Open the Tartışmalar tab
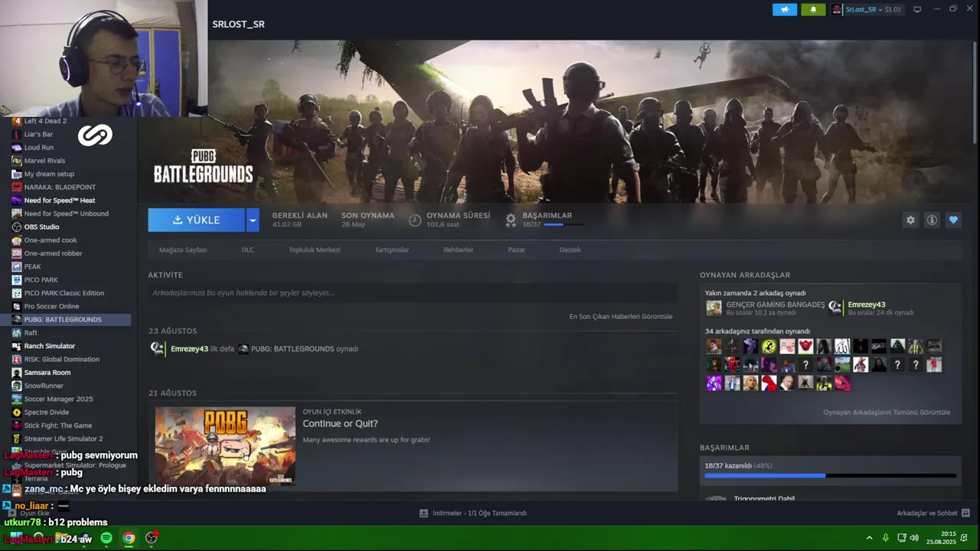 pyautogui.click(x=391, y=249)
